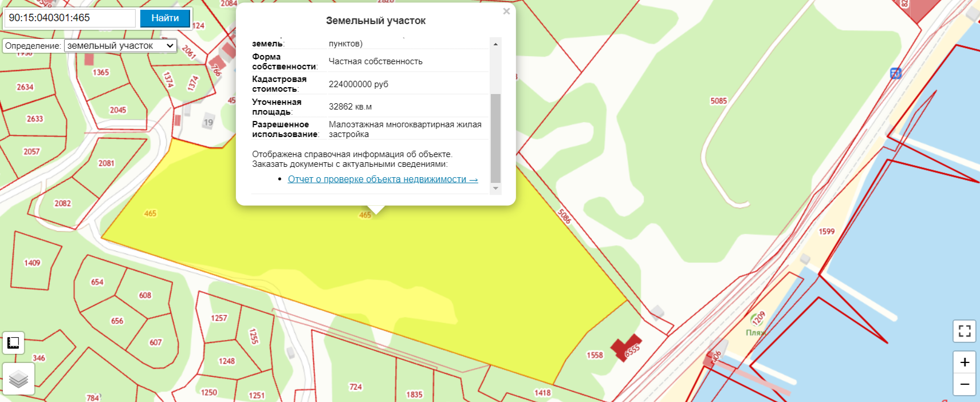Click the popup scrollbar up arrow
The height and width of the screenshot is (402, 980).
(x=495, y=44)
